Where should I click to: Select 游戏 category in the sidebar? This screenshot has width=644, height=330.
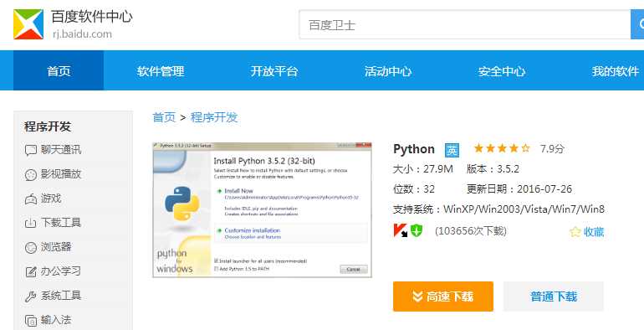tap(51, 199)
